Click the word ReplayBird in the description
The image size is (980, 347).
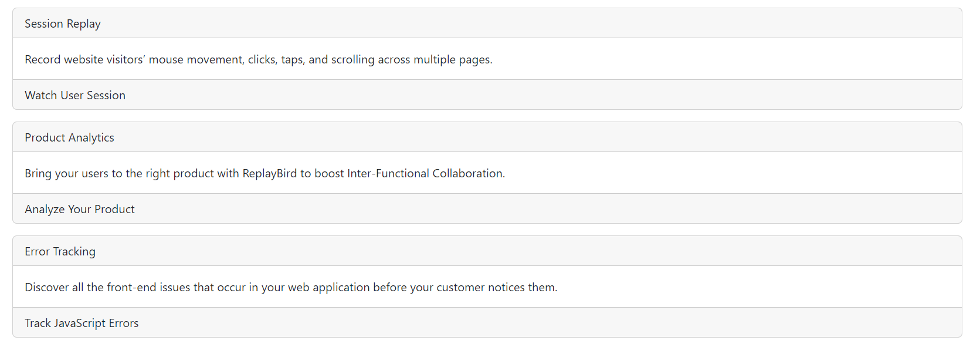(x=270, y=173)
